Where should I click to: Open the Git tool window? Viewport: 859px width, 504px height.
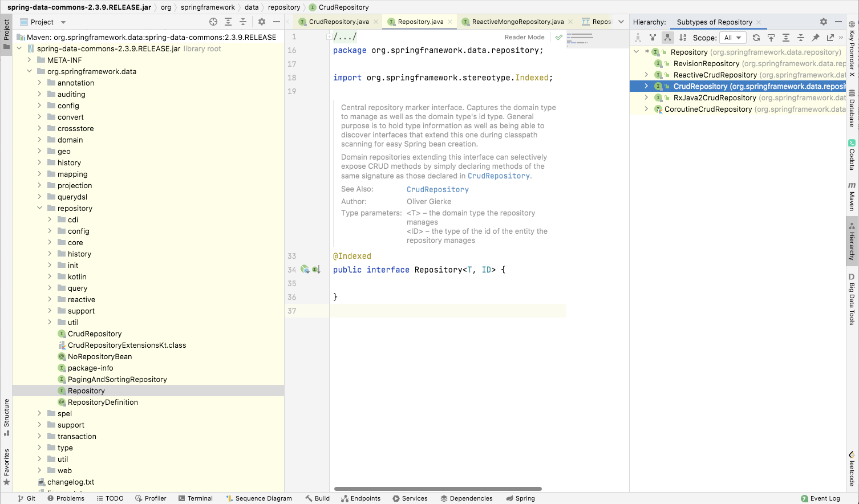click(26, 498)
